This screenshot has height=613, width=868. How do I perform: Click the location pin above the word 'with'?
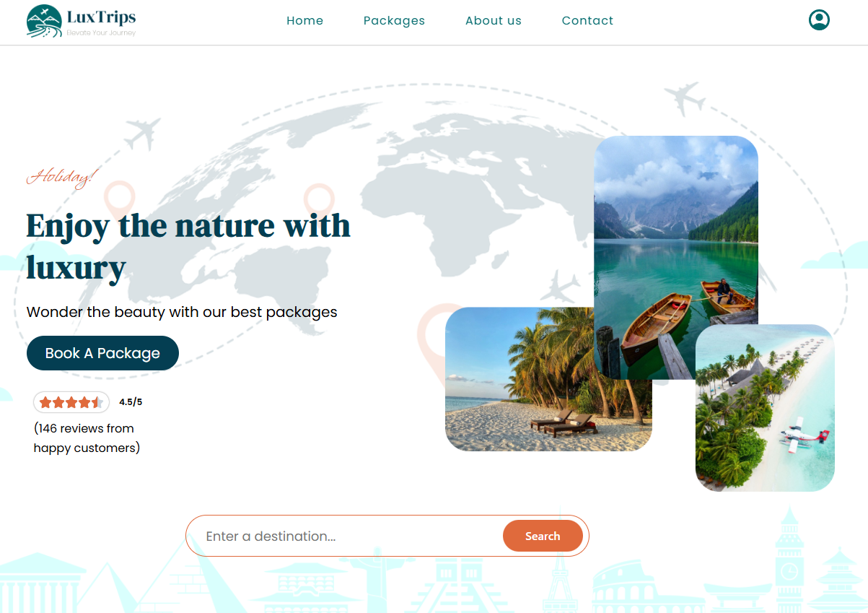coord(318,200)
